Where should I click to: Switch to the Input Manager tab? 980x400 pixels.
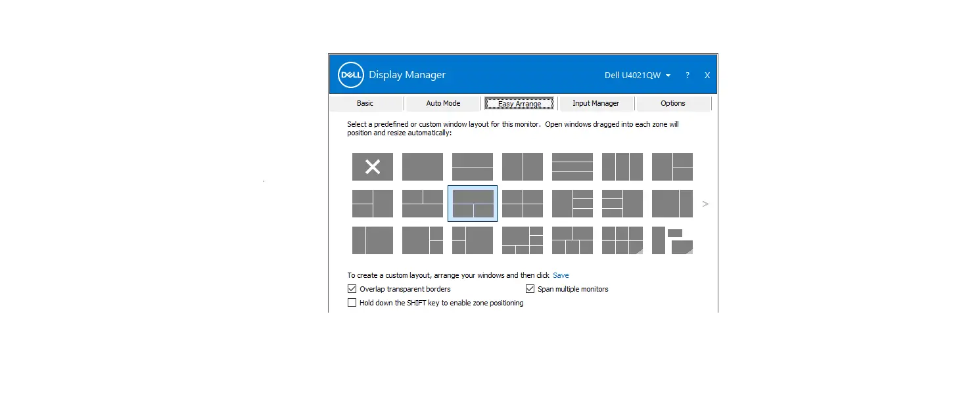[x=595, y=103]
